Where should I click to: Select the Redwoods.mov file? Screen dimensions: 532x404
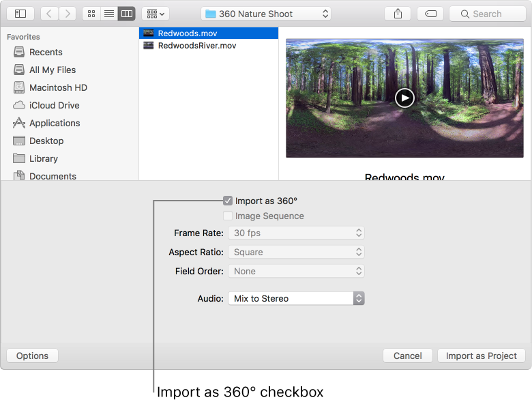209,33
